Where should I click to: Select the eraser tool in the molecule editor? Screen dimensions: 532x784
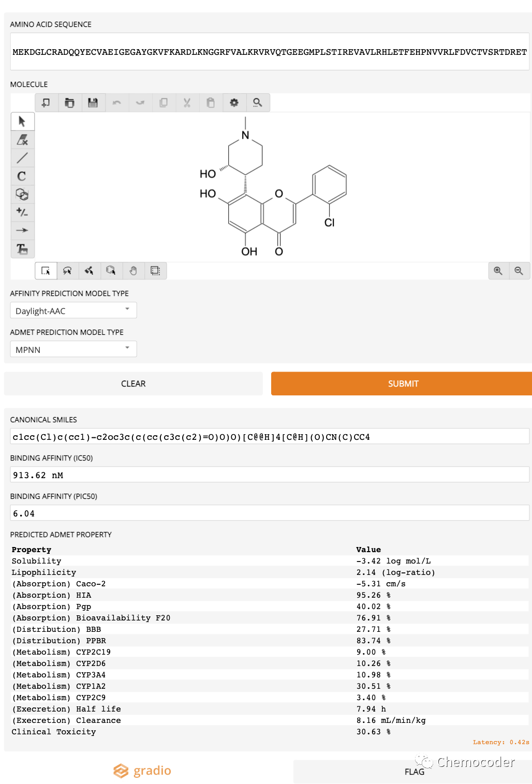(22, 140)
